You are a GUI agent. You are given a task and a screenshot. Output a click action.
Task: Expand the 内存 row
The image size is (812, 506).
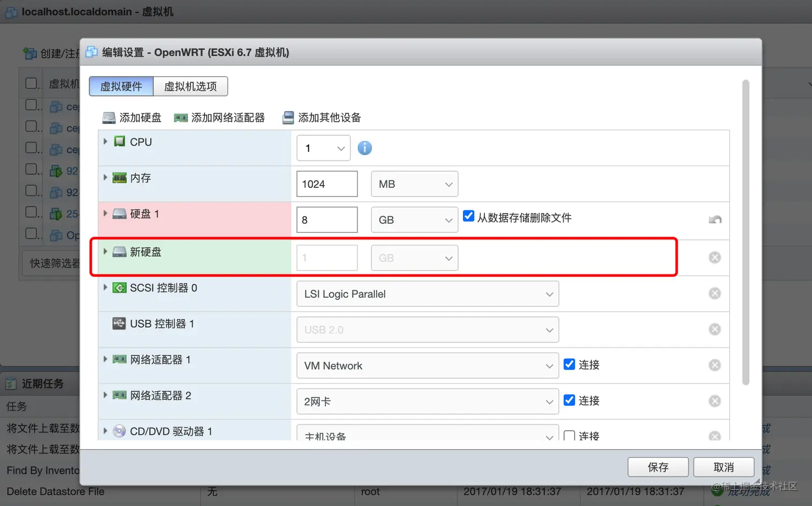[105, 178]
